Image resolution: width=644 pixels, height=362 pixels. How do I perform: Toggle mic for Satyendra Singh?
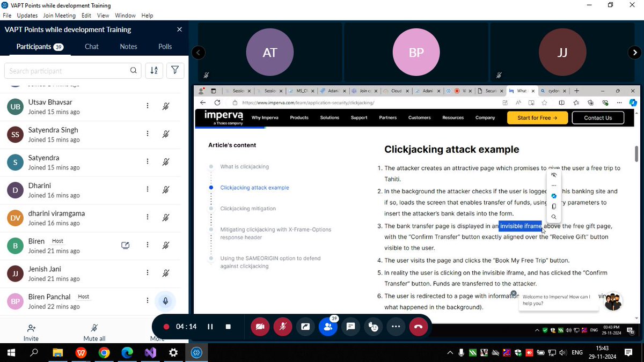(x=166, y=134)
